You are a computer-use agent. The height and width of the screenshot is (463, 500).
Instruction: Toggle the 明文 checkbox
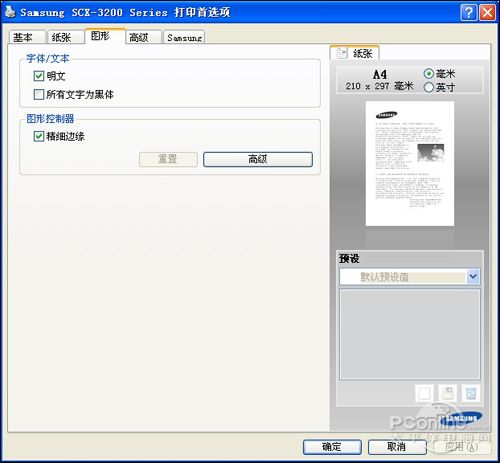39,76
